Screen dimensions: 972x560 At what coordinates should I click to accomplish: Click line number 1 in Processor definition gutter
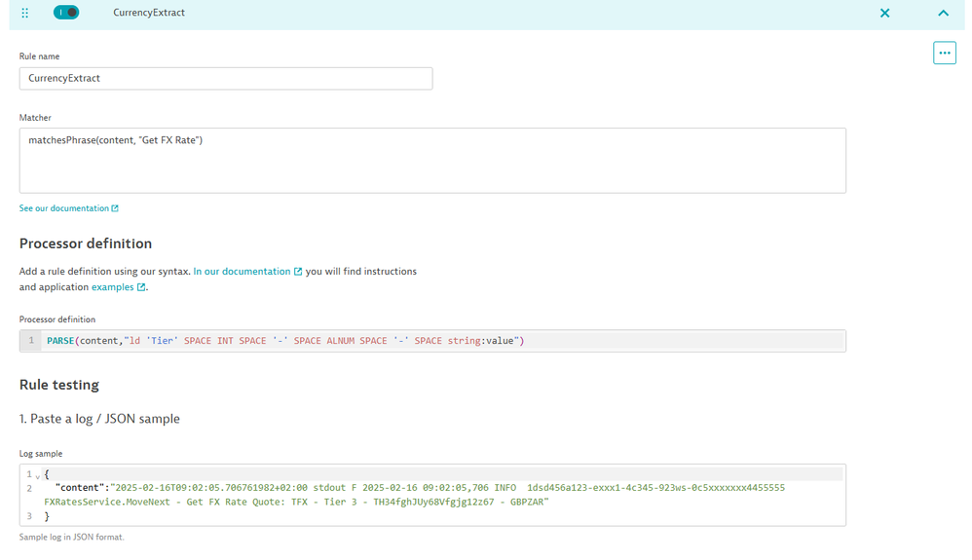pos(31,341)
